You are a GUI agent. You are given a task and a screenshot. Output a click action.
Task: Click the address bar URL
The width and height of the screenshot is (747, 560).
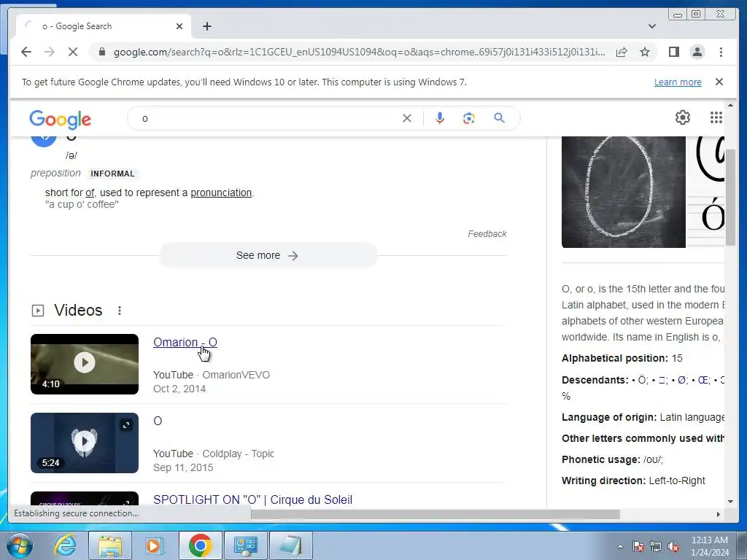359,52
